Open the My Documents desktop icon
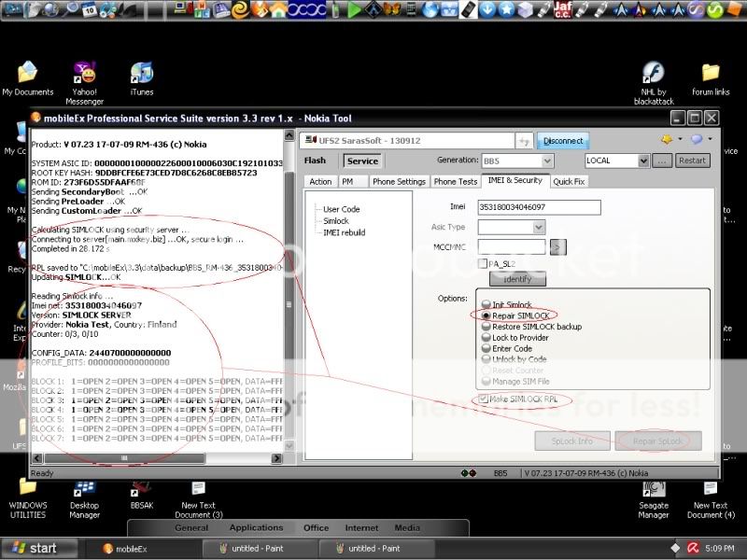Screen dimensions: 747x560 pyautogui.click(x=28, y=78)
